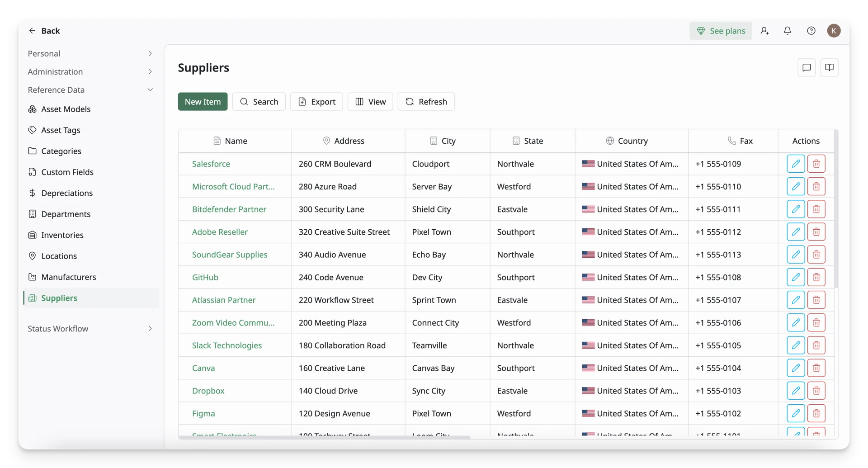Click the Search button
868x468 pixels.
[x=259, y=102]
